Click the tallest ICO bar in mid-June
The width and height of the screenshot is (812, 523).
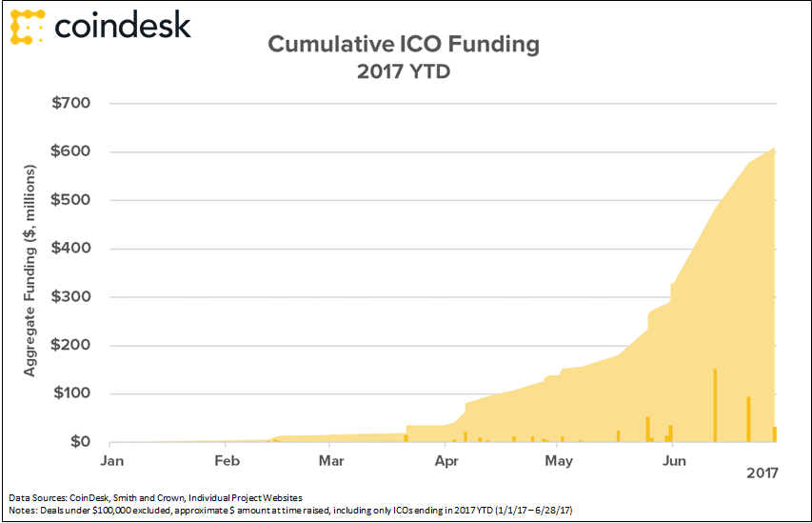pyautogui.click(x=715, y=405)
